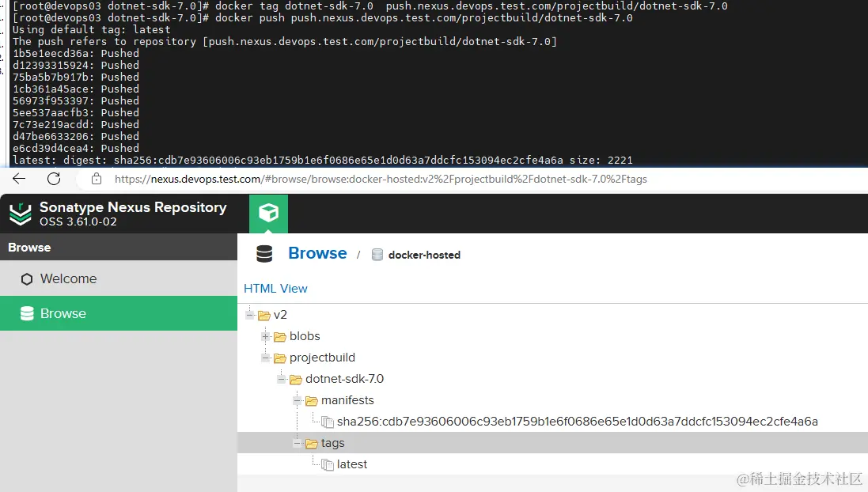Click the Browse breadcrumb link
The image size is (868, 492).
316,253
